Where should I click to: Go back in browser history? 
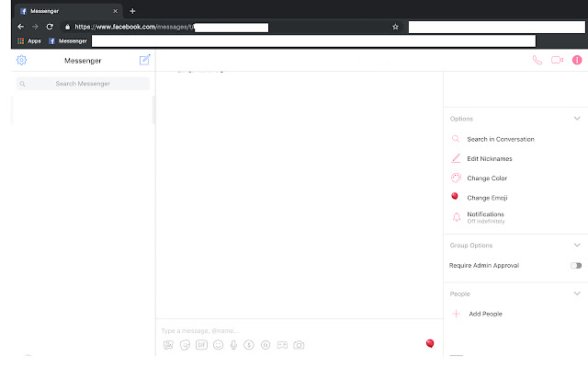(x=20, y=27)
